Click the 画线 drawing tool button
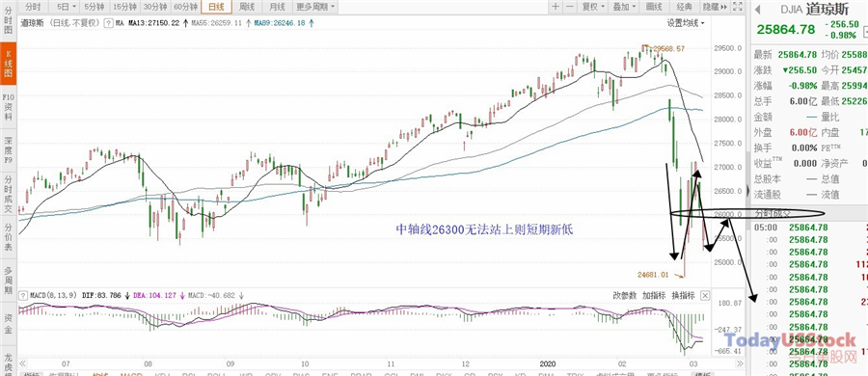 coord(654,7)
